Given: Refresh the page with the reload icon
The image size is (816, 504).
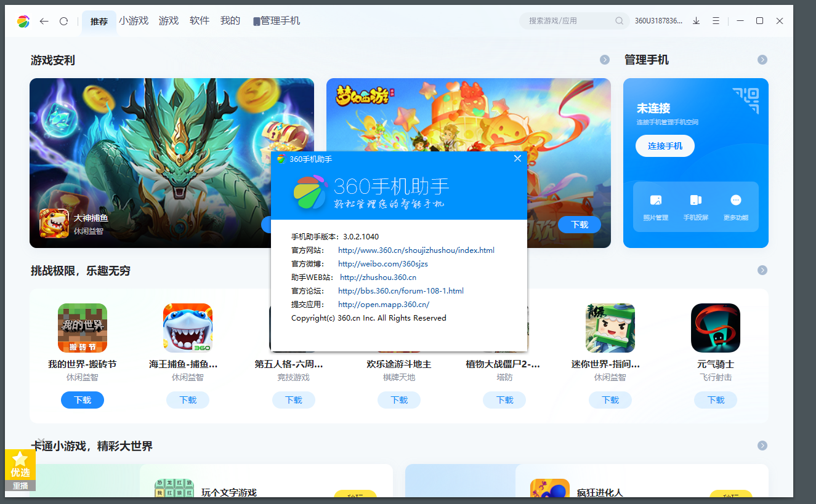Looking at the screenshot, I should (x=63, y=21).
